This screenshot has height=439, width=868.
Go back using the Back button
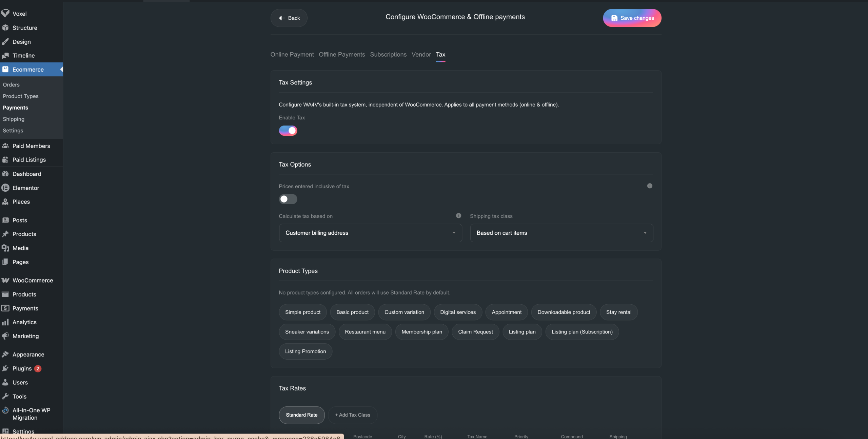[x=289, y=18]
